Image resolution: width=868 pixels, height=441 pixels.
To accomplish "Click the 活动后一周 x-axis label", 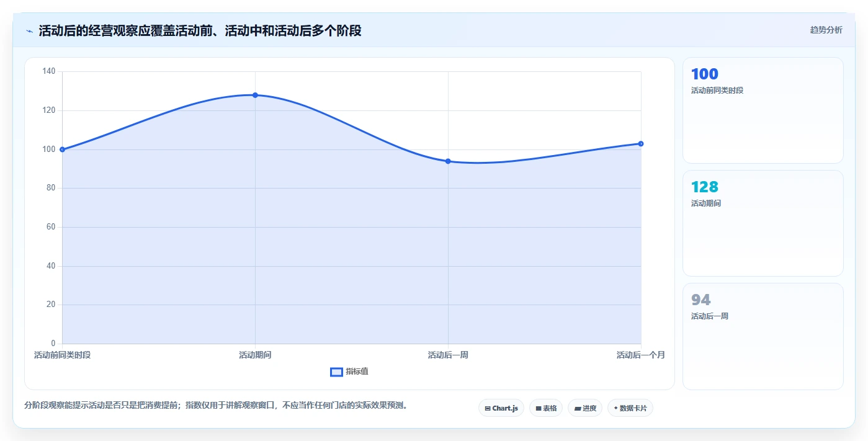I will point(448,355).
